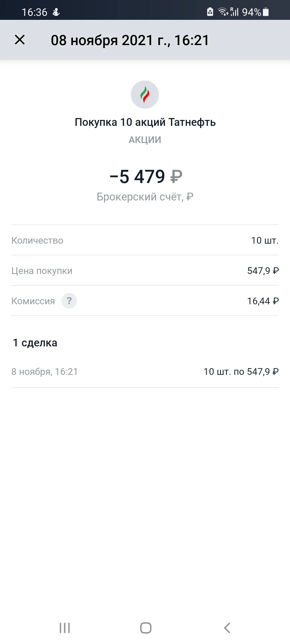Tap the Tatneft company logo
Screen dimensions: 290x644
tap(145, 94)
